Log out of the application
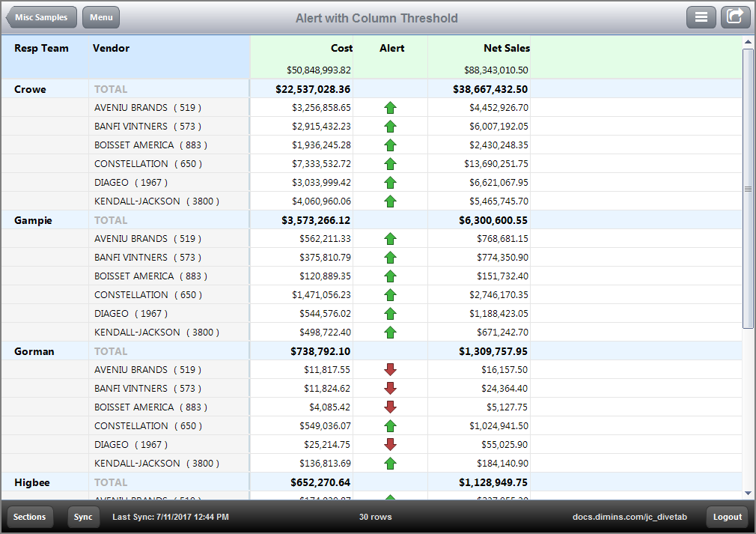The image size is (756, 534). click(725, 517)
